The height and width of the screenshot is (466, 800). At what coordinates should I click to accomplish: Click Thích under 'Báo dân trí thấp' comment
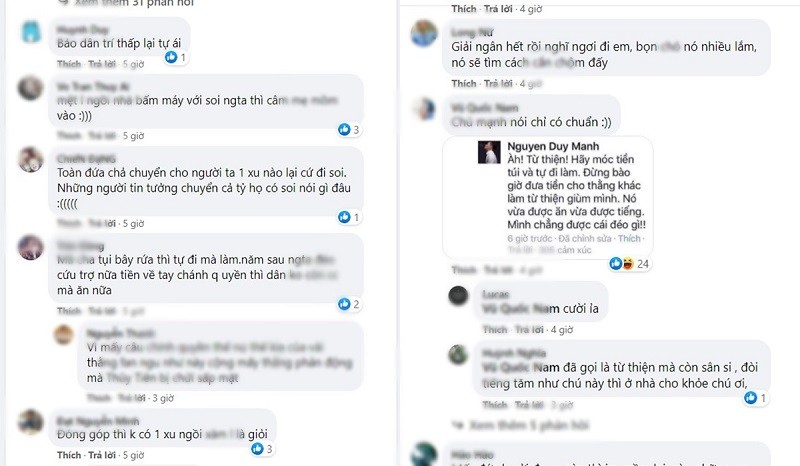coord(69,64)
